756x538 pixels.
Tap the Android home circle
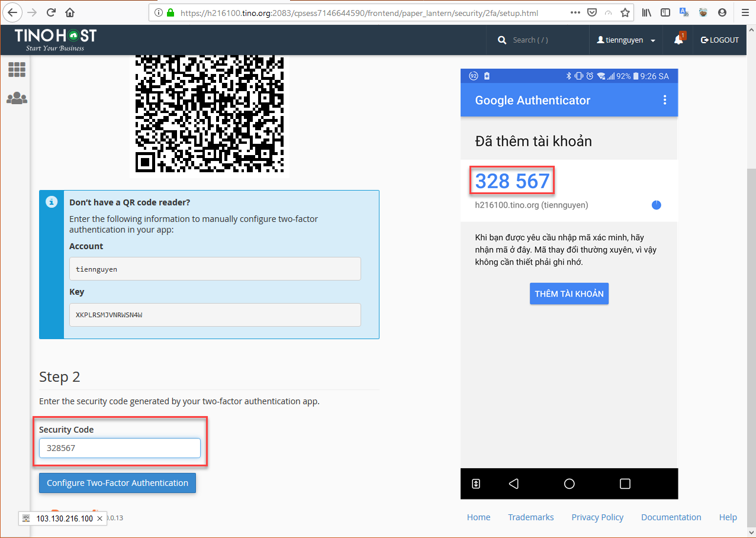click(x=570, y=484)
